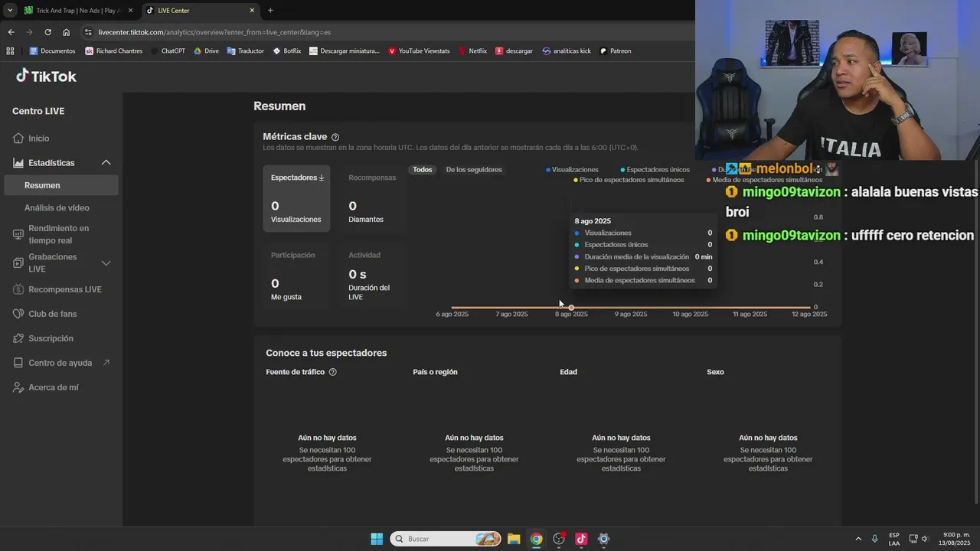This screenshot has width=980, height=551.
Task: Open the tab search dropdown arrow
Action: pyautogui.click(x=10, y=11)
